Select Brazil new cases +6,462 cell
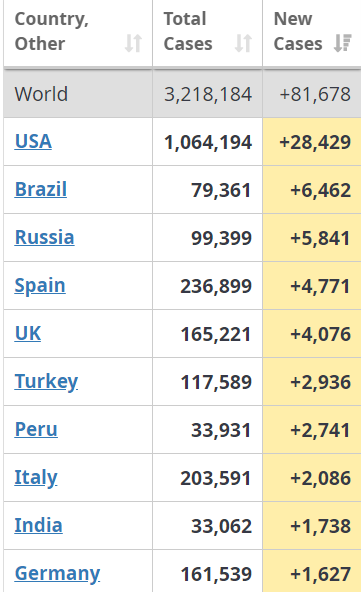 [312, 190]
